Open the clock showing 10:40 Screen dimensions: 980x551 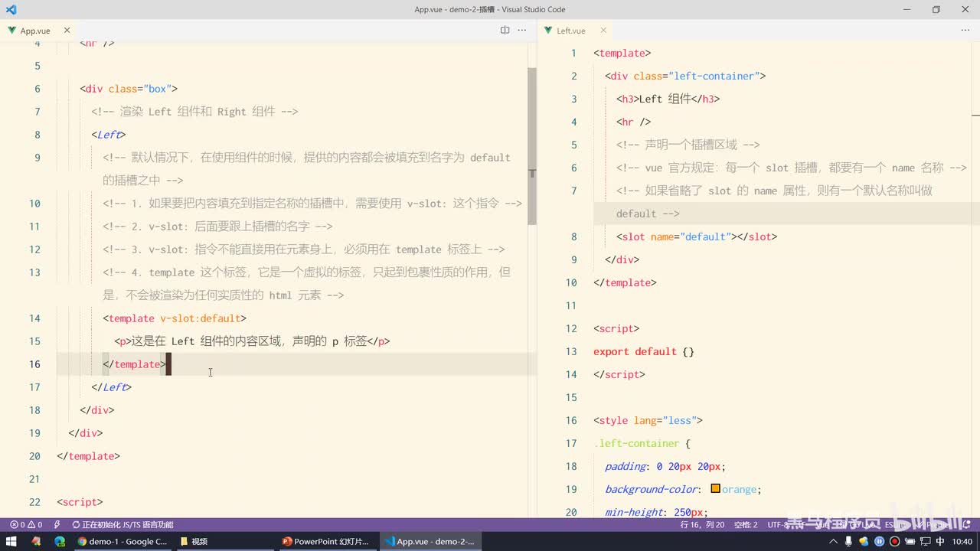coord(962,541)
